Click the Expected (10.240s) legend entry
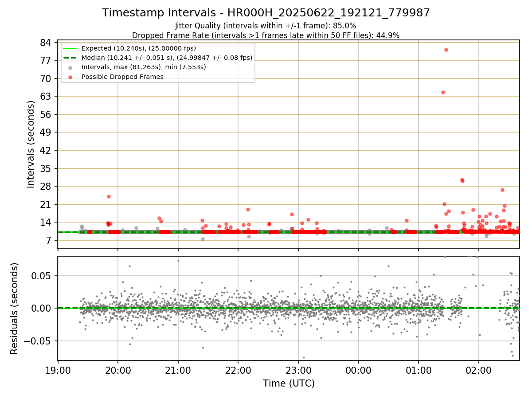The image size is (532, 399). pos(139,48)
